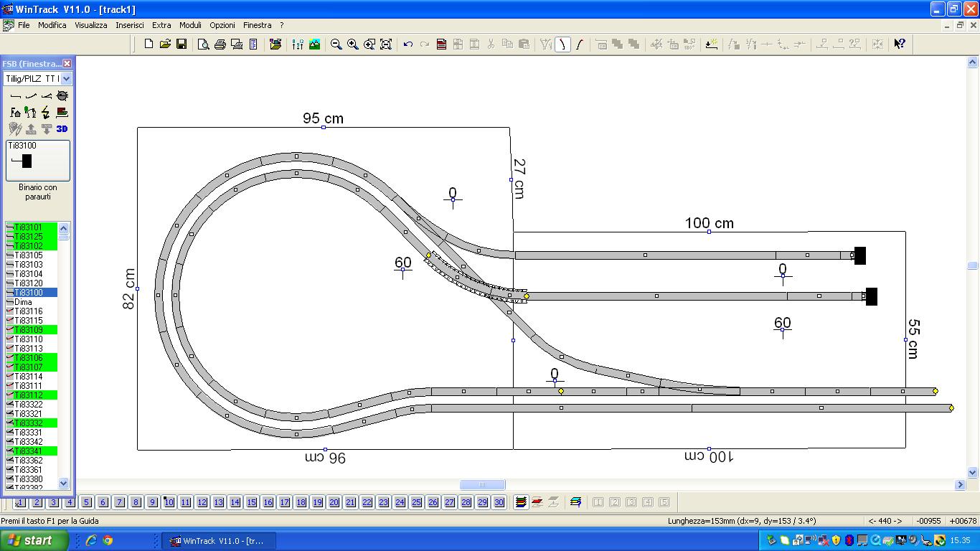Viewport: 980px width, 551px height.
Task: Select signals category icon in FSB panel
Action: [31, 112]
